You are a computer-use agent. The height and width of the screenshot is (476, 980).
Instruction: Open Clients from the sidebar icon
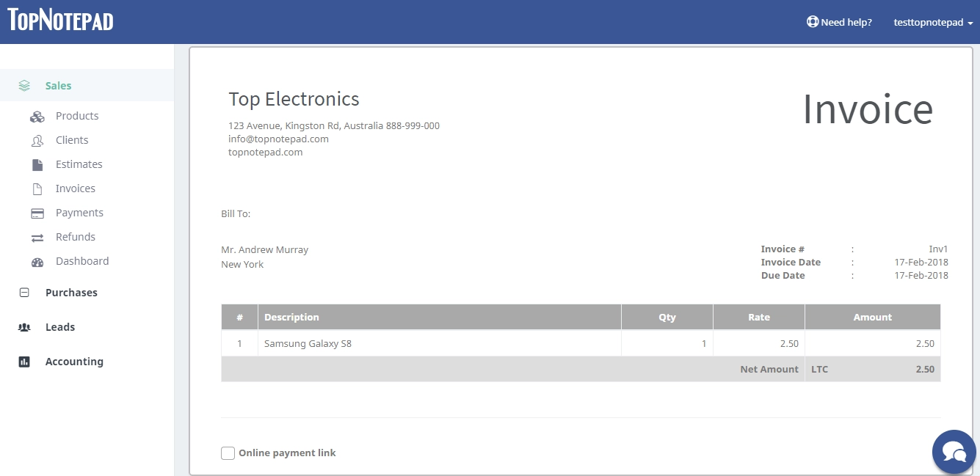pos(37,140)
